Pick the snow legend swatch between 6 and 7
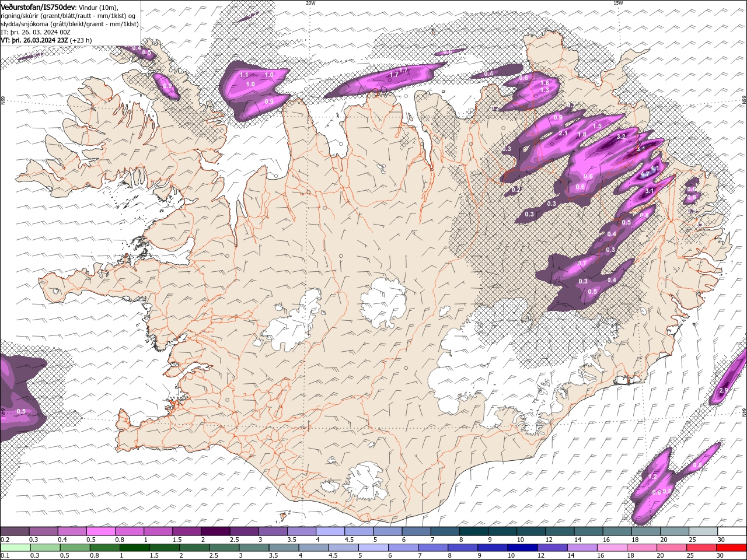 click(x=416, y=531)
